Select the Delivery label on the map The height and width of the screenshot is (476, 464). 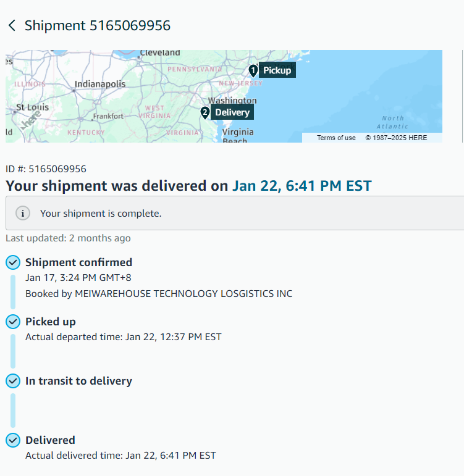coord(232,112)
